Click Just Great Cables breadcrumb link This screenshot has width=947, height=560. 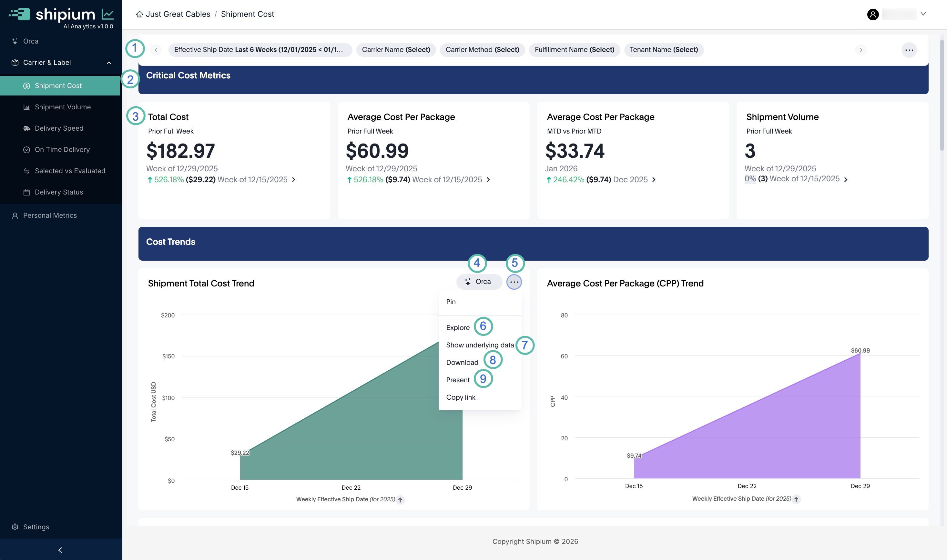coord(178,14)
